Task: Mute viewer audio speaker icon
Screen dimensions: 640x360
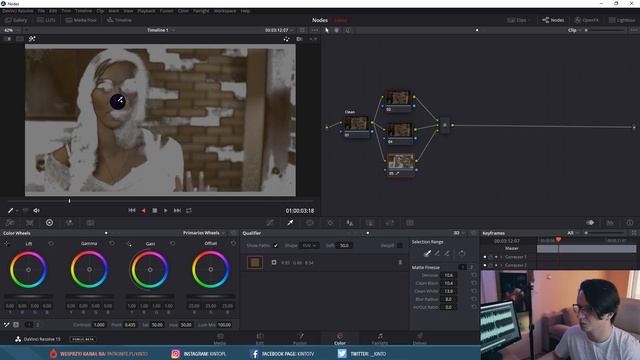Action: 36,211
